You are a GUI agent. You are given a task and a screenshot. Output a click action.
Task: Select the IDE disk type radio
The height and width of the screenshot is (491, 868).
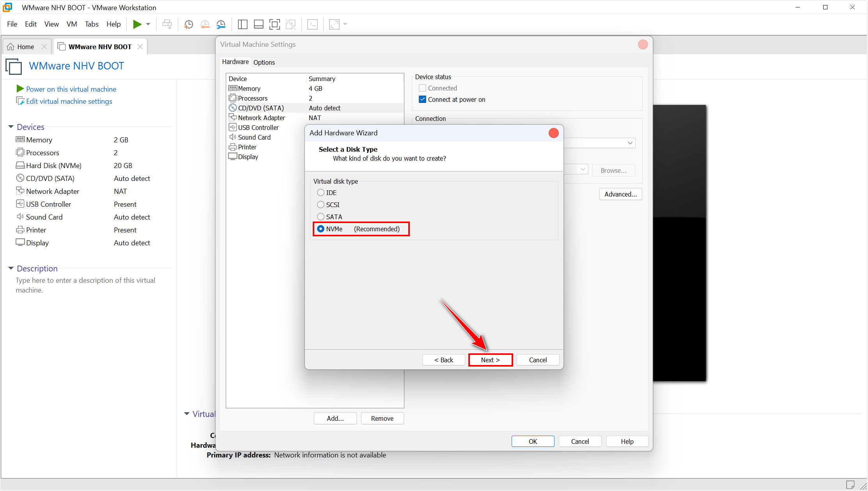coord(321,193)
